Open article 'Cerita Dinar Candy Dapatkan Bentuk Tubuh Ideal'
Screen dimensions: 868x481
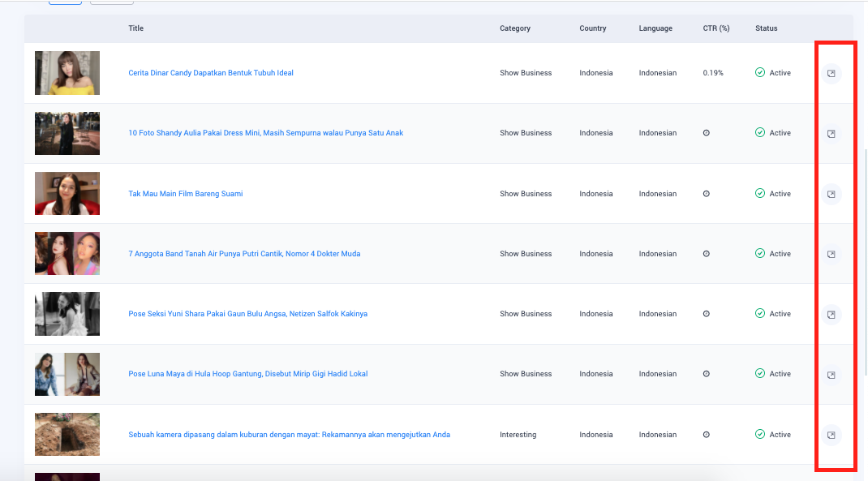point(211,73)
